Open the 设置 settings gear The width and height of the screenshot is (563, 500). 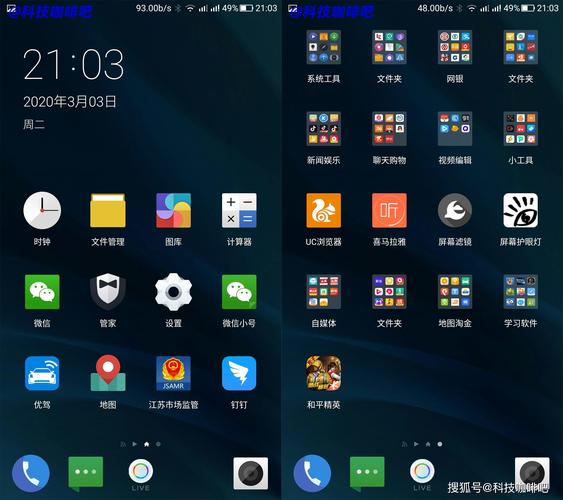coord(173,291)
